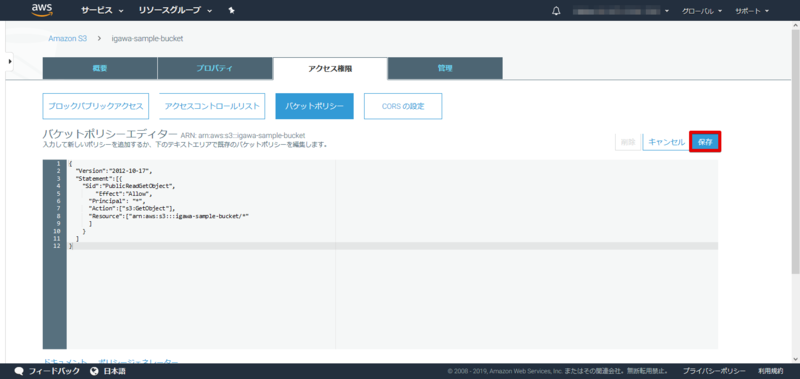This screenshot has width=800, height=379.
Task: Open the pin shortcuts icon
Action: pyautogui.click(x=231, y=11)
